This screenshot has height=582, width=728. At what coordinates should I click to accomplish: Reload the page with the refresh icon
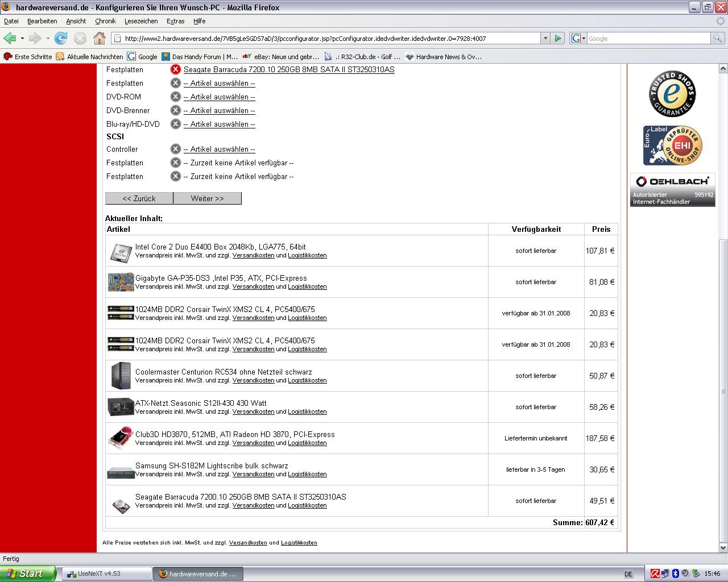point(61,39)
